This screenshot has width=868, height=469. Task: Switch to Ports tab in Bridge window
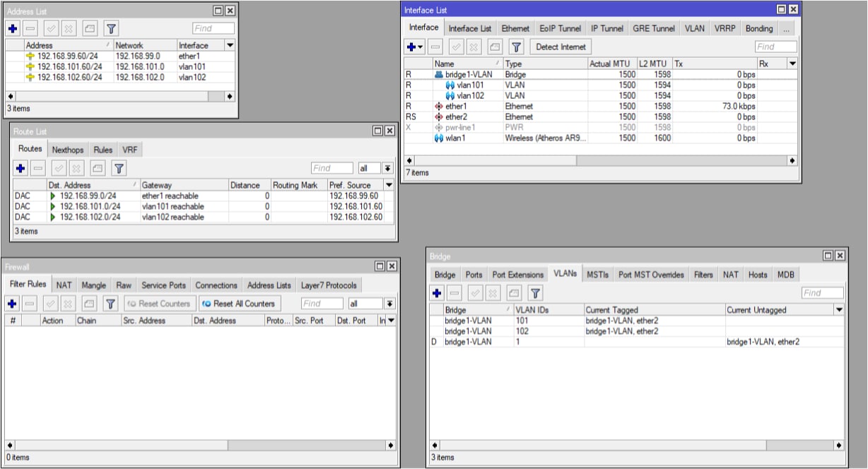pyautogui.click(x=474, y=274)
